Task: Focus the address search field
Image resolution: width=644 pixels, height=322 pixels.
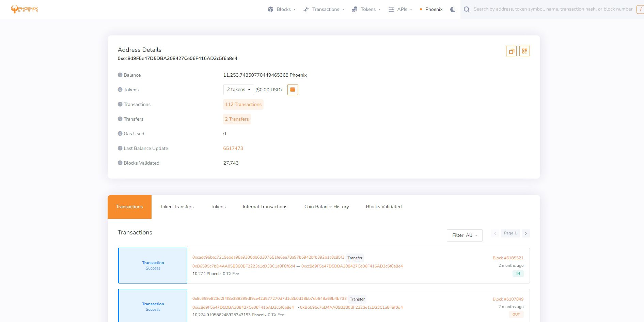Action: pyautogui.click(x=553, y=9)
